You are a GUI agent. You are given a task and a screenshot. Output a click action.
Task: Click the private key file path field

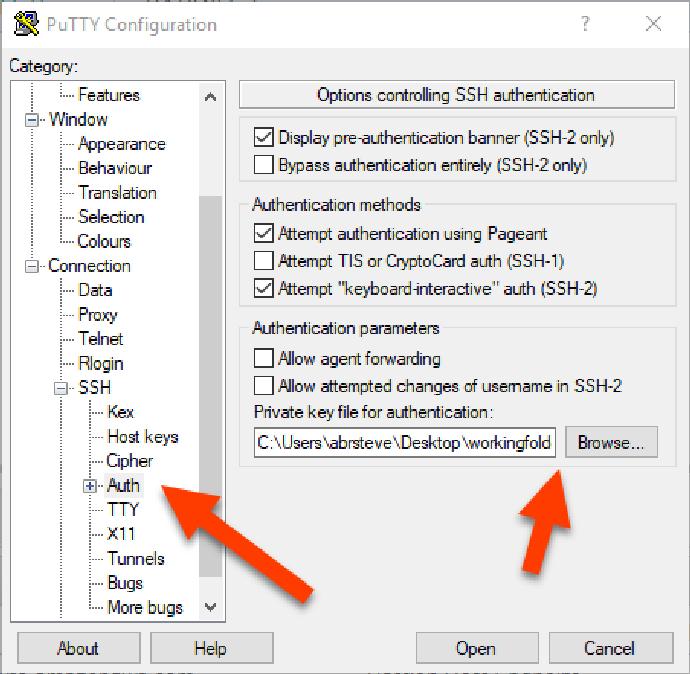point(405,443)
